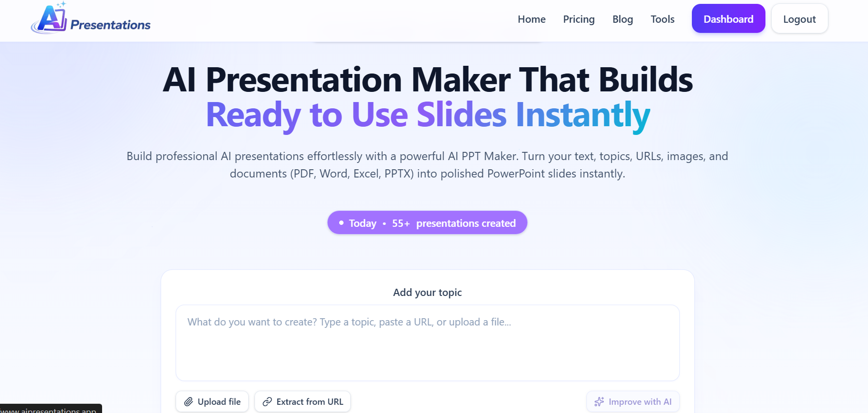Click the chain link icon
The height and width of the screenshot is (413, 868).
267,402
